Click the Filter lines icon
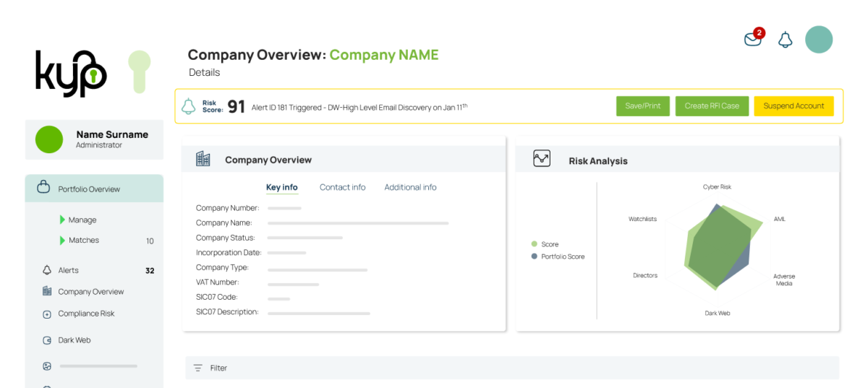 197,368
